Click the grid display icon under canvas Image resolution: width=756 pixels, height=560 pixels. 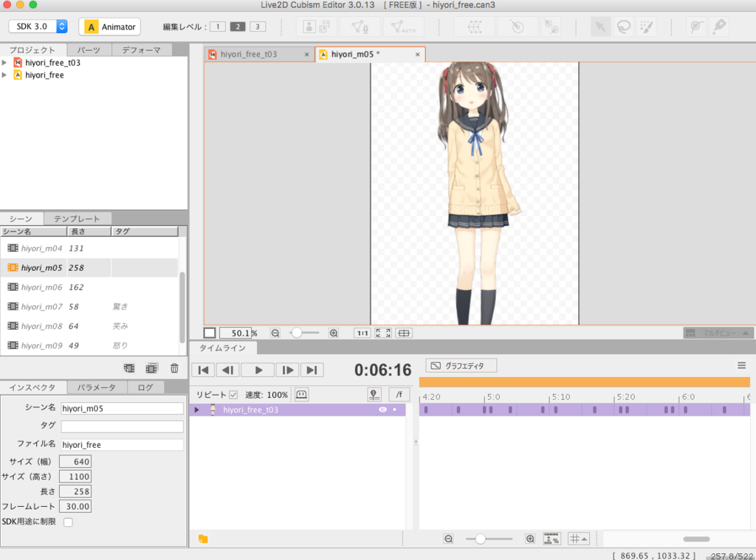404,333
